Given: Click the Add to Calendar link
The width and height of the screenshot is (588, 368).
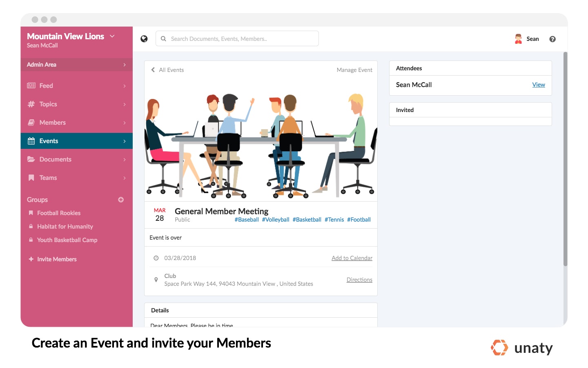Looking at the screenshot, I should pyautogui.click(x=352, y=258).
